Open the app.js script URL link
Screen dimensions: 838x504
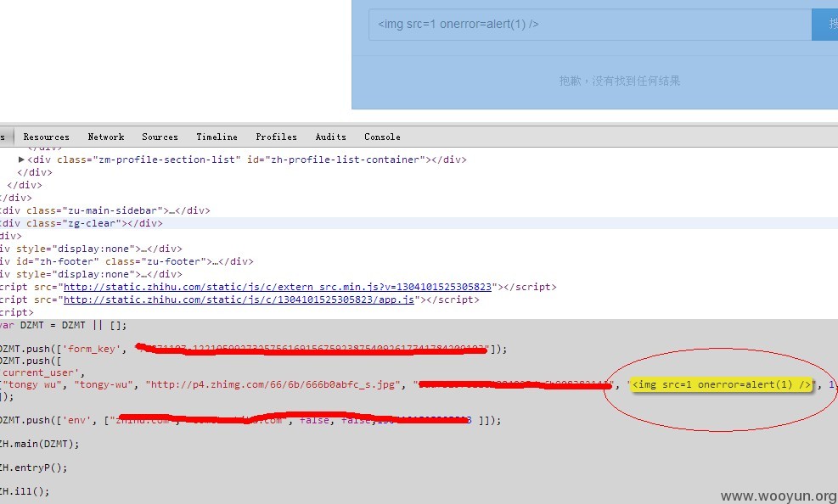pyautogui.click(x=239, y=300)
